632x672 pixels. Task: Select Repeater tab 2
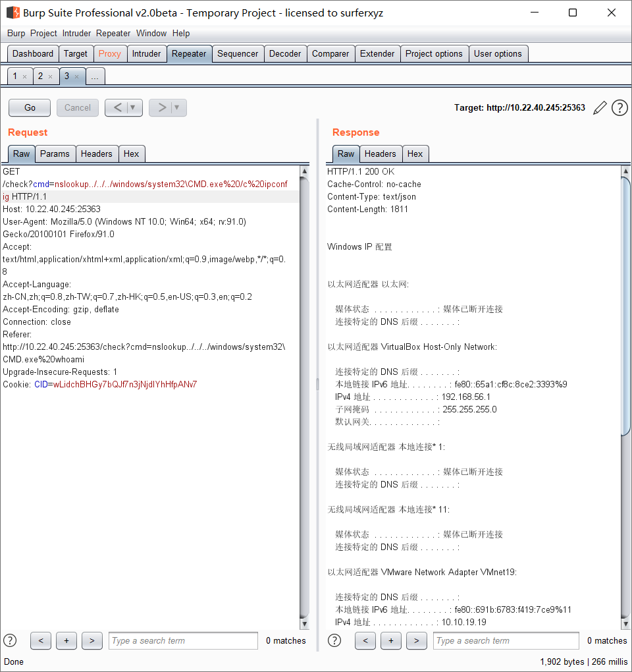tap(40, 76)
